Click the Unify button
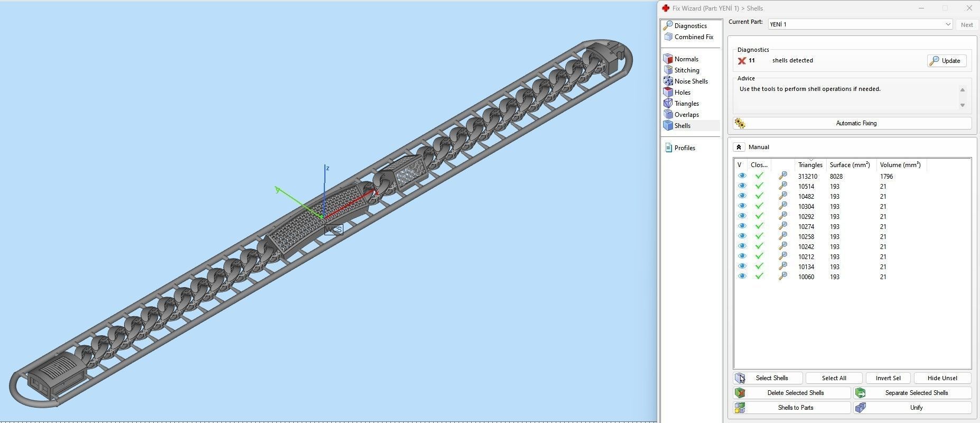 coord(912,408)
